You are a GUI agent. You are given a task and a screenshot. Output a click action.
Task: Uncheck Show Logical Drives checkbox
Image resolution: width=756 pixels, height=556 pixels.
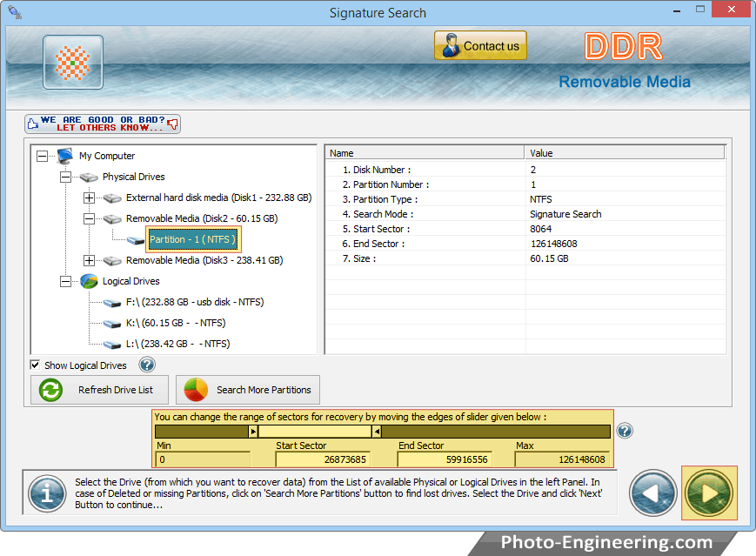pos(35,365)
